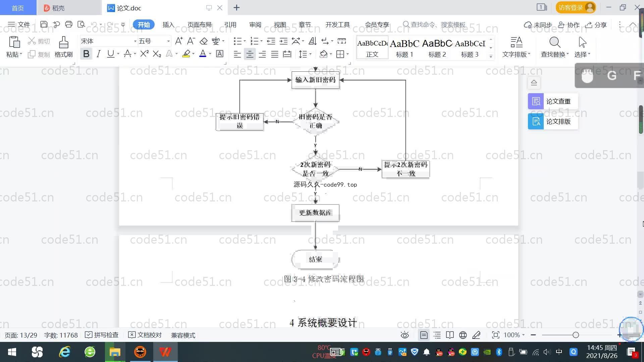Click the 协作 collaborate button

[569, 25]
